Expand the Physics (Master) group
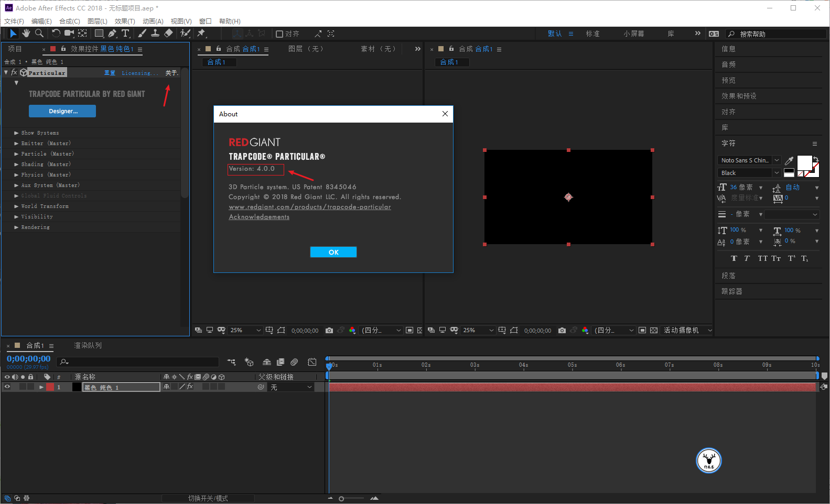The height and width of the screenshot is (504, 830). pyautogui.click(x=16, y=175)
